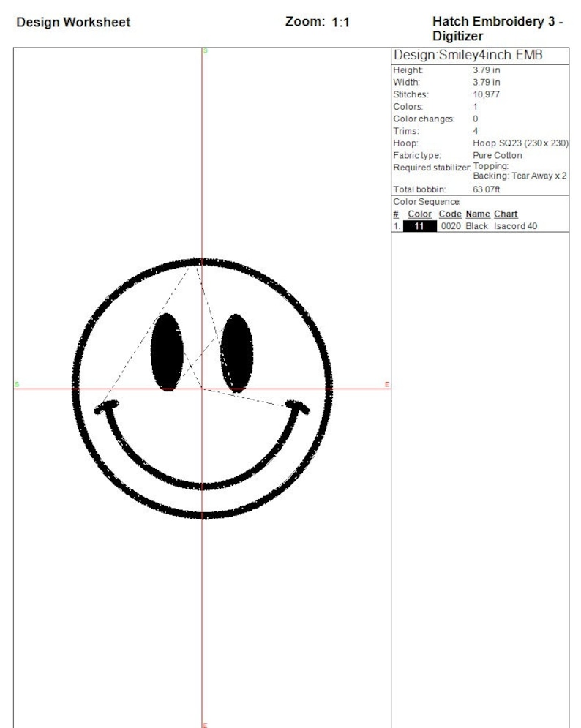Click the "Design:Smiley4inch.EMB" file name
This screenshot has width=581, height=728.
(468, 55)
